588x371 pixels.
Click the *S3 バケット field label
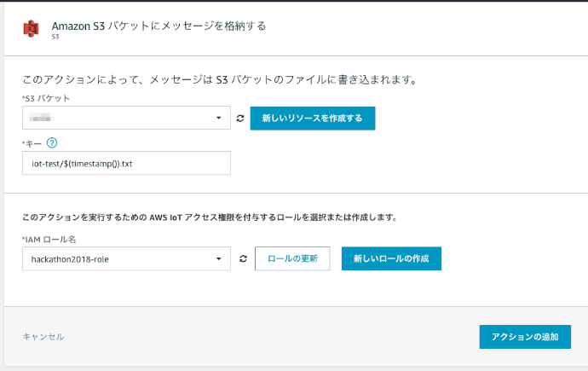pyautogui.click(x=46, y=98)
